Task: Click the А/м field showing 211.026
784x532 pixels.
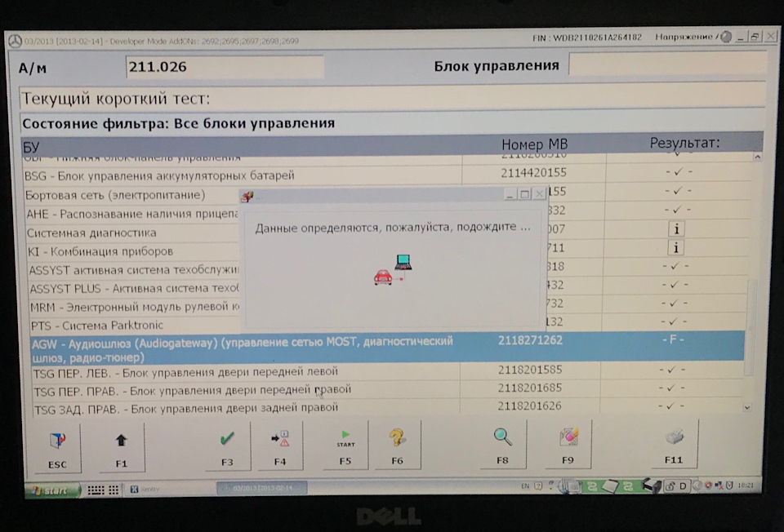Action: click(x=225, y=66)
